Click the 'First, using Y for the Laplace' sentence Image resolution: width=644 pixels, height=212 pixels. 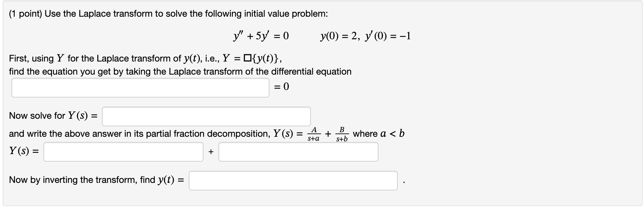coord(146,59)
